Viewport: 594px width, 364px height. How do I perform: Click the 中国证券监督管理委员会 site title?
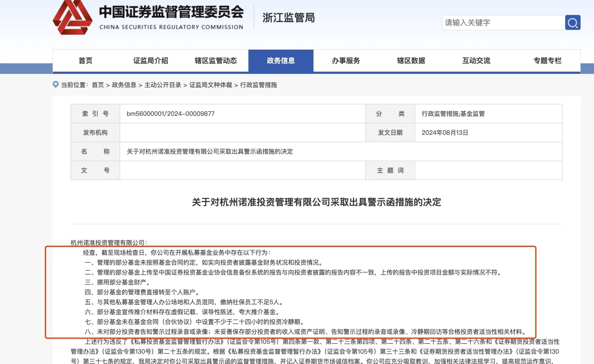click(x=171, y=12)
